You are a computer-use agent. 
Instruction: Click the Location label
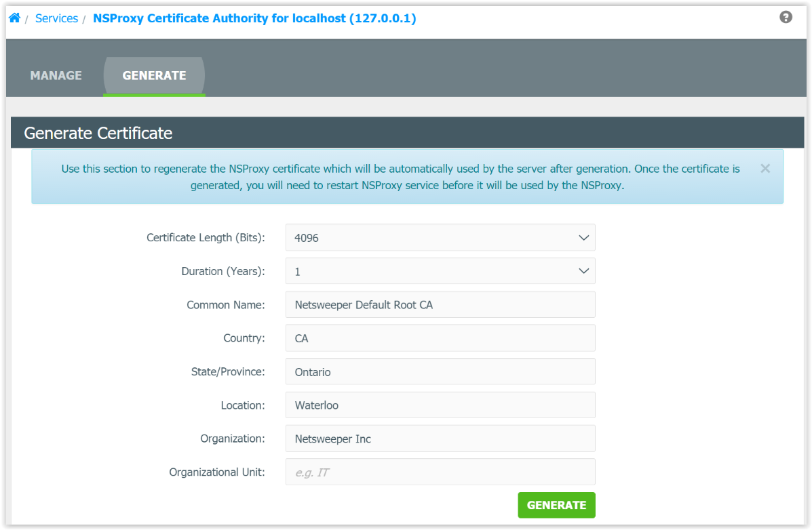243,405
